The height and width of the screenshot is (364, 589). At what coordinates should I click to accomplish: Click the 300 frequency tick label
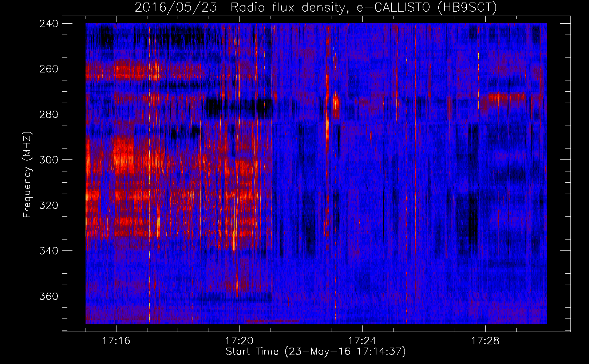point(49,160)
